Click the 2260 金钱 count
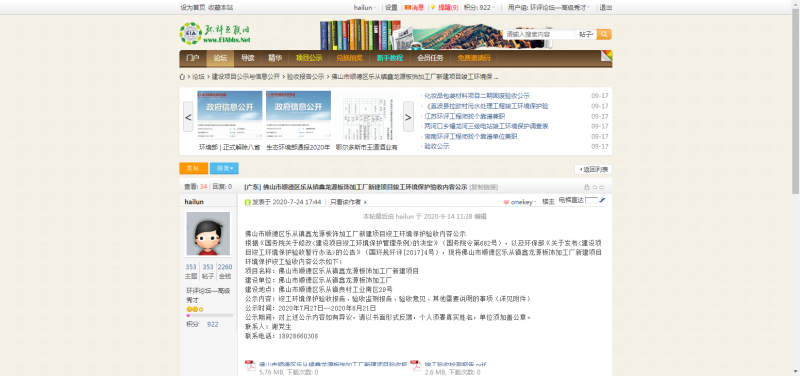 (x=225, y=267)
